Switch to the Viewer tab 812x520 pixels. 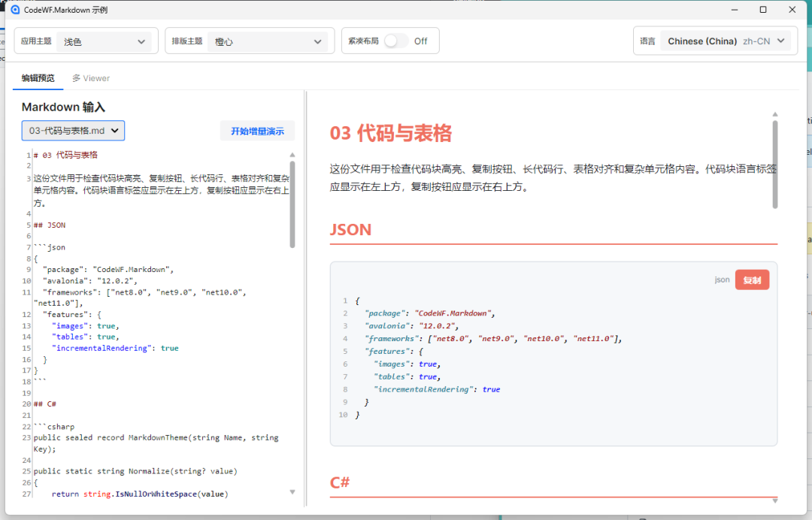pos(91,78)
